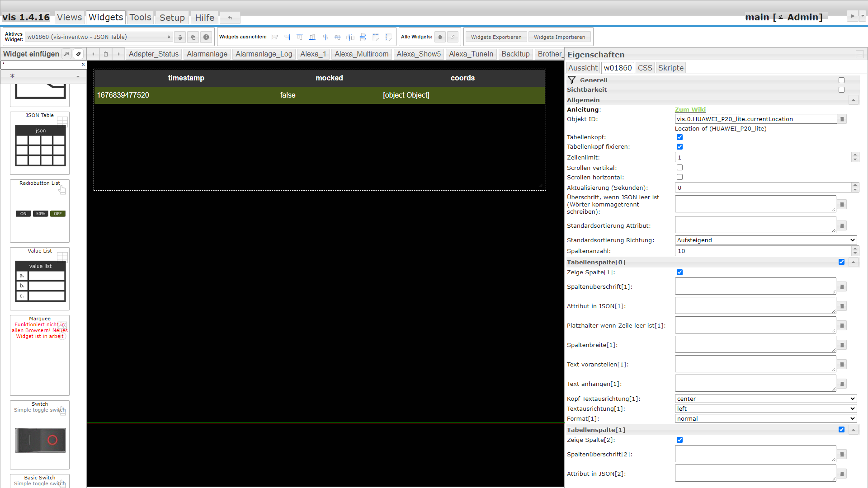868x488 pixels.
Task: Open the Zum Wiki link
Action: coord(690,110)
